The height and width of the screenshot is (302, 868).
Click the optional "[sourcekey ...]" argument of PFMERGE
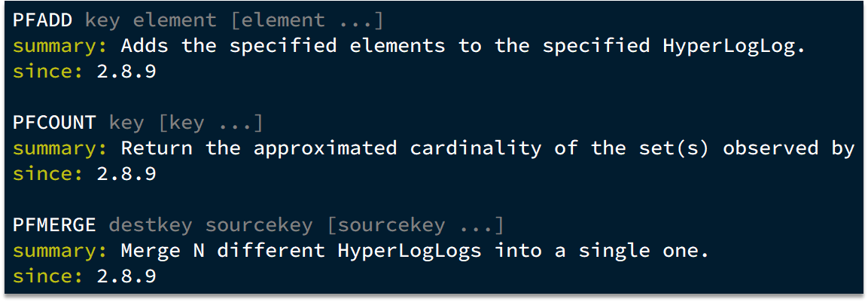pyautogui.click(x=415, y=225)
